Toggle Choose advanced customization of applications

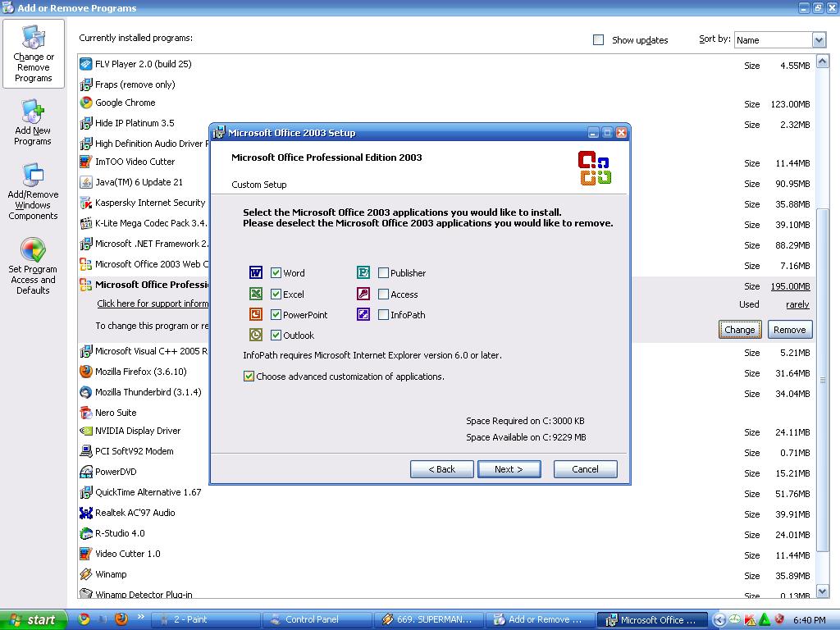(x=249, y=376)
